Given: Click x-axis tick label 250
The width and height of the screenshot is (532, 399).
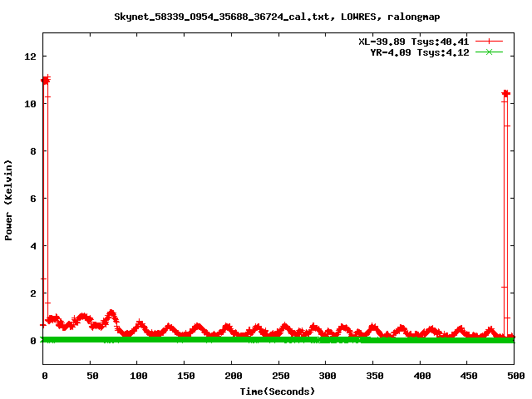Looking at the screenshot, I should click(x=280, y=376).
